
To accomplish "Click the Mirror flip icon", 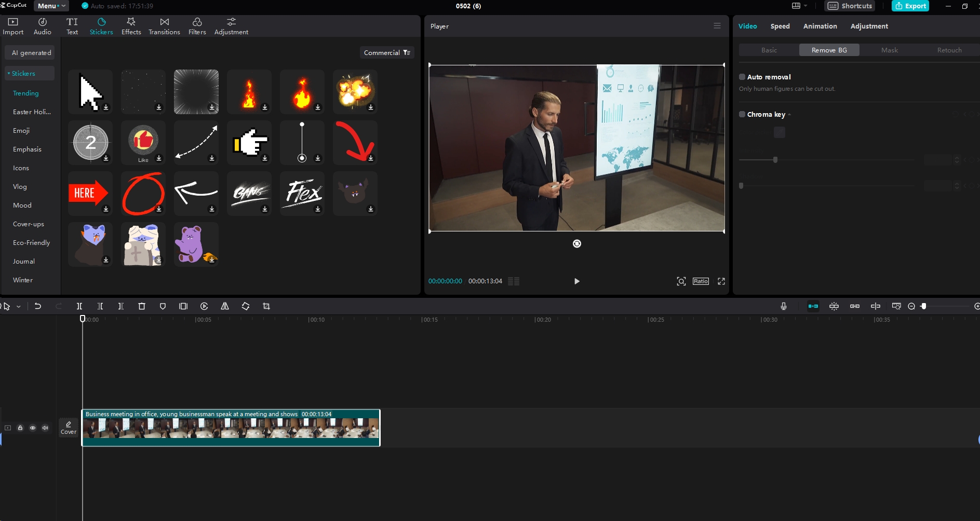I will pos(225,306).
